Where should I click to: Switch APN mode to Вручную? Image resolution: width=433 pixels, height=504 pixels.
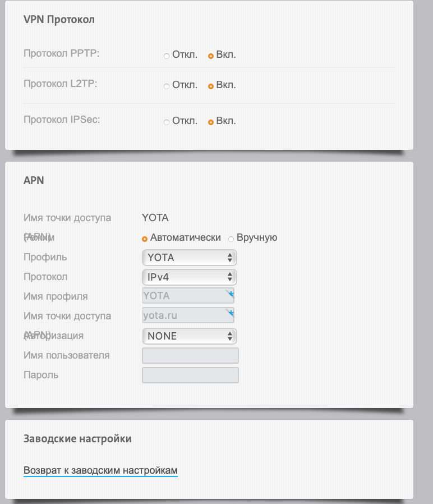(x=231, y=239)
